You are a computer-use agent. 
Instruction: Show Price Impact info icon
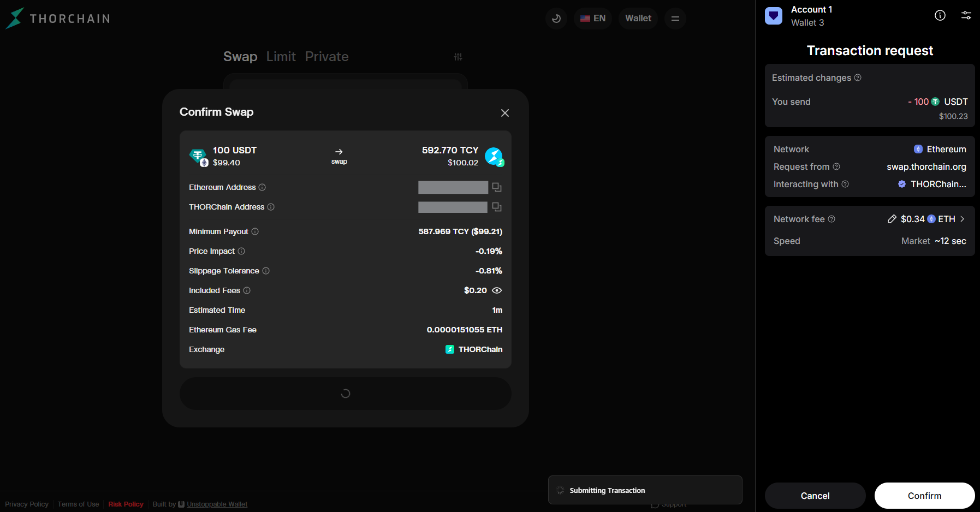coord(241,251)
